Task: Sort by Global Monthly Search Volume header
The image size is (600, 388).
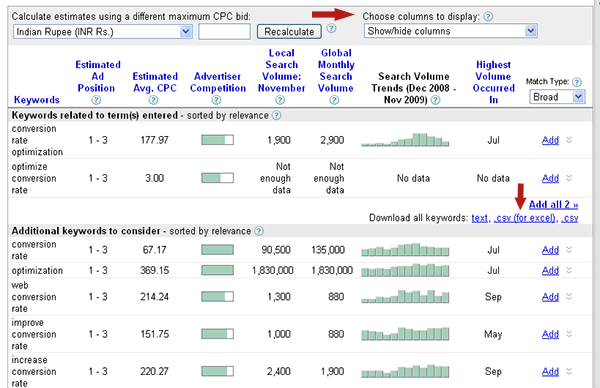Action: coord(336,70)
